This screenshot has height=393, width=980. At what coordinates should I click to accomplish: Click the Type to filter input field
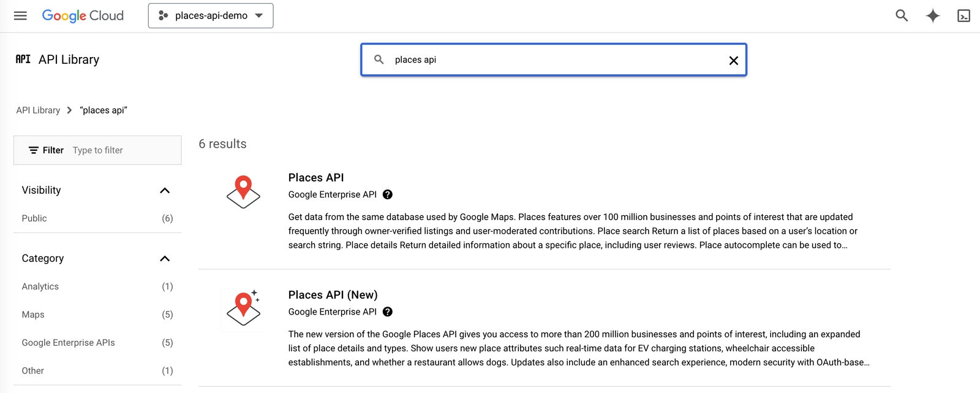pos(123,150)
